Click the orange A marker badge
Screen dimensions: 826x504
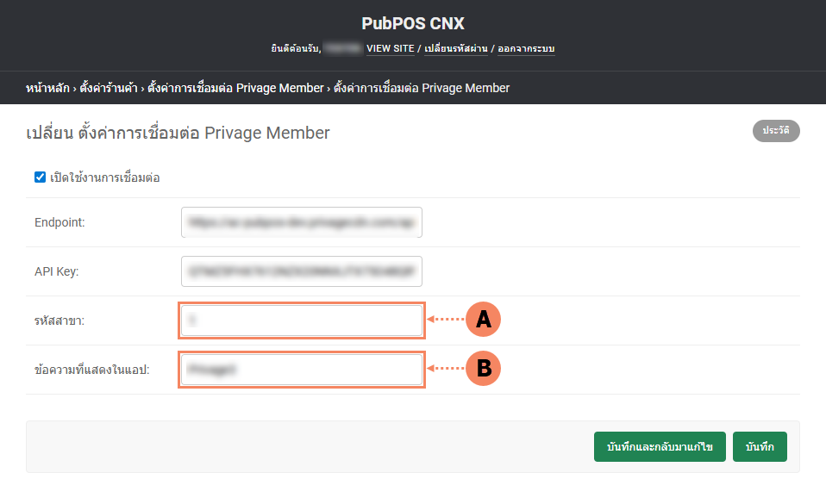click(483, 320)
